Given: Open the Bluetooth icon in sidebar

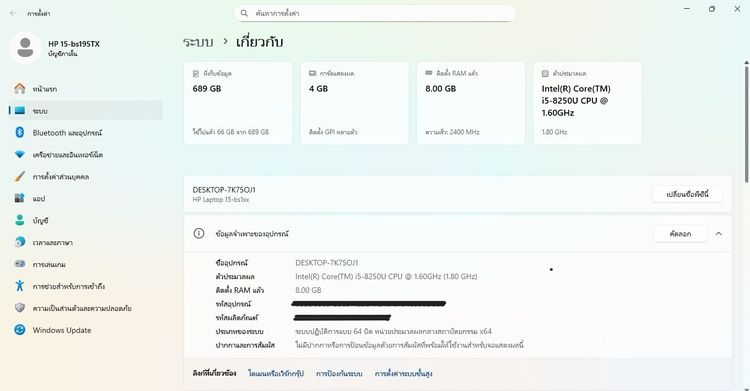Looking at the screenshot, I should (x=20, y=133).
